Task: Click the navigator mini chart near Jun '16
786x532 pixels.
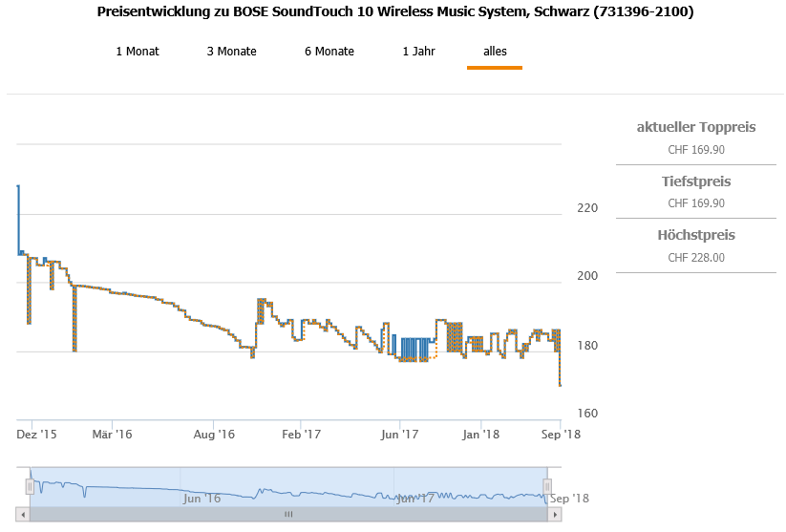Action: point(202,498)
